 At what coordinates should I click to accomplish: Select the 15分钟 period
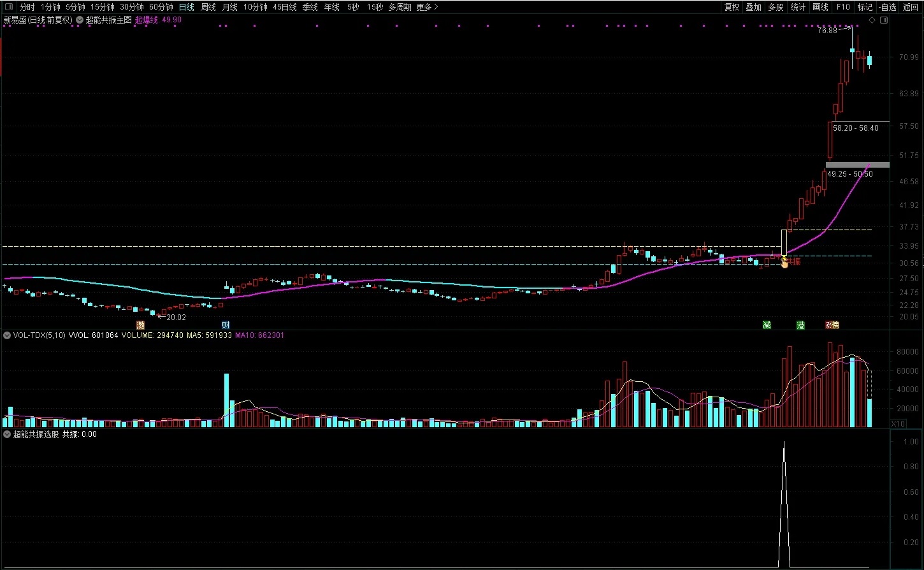(x=102, y=7)
